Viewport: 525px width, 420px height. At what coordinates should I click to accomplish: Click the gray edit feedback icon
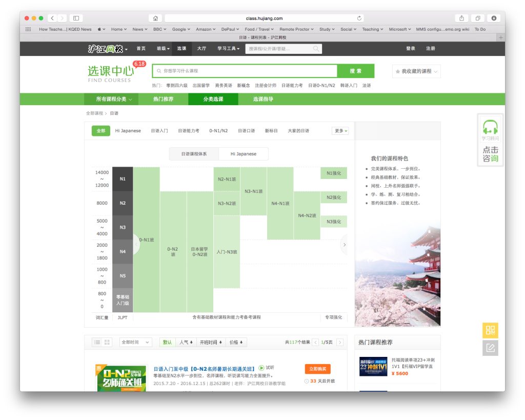click(490, 348)
